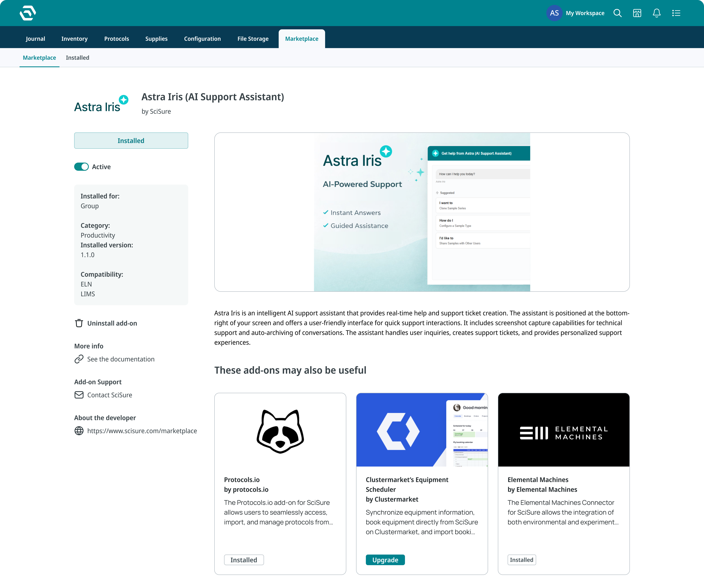Open the Journal menu tab
The height and width of the screenshot is (588, 704).
[35, 39]
